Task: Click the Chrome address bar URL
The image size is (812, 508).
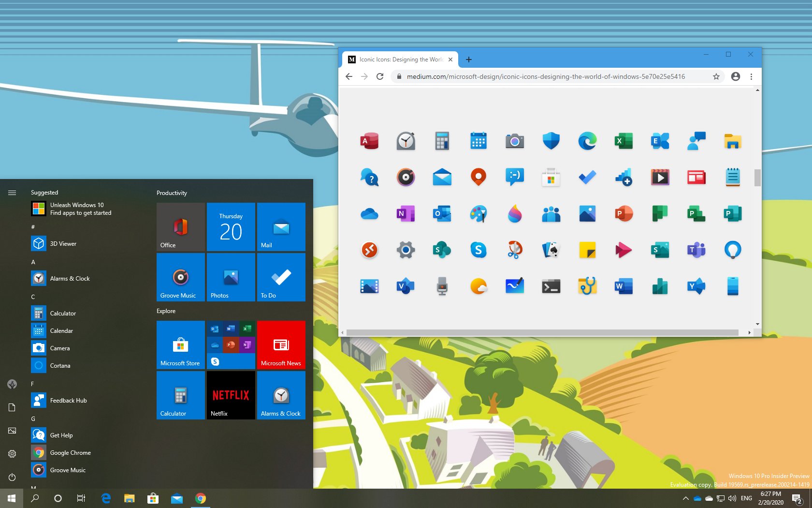Action: point(545,76)
